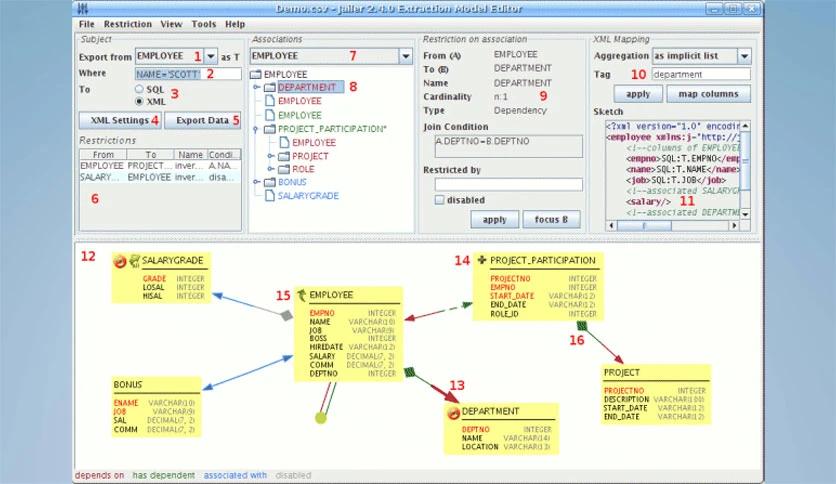This screenshot has width=836, height=484.
Task: Click the map columns button
Action: coord(708,94)
